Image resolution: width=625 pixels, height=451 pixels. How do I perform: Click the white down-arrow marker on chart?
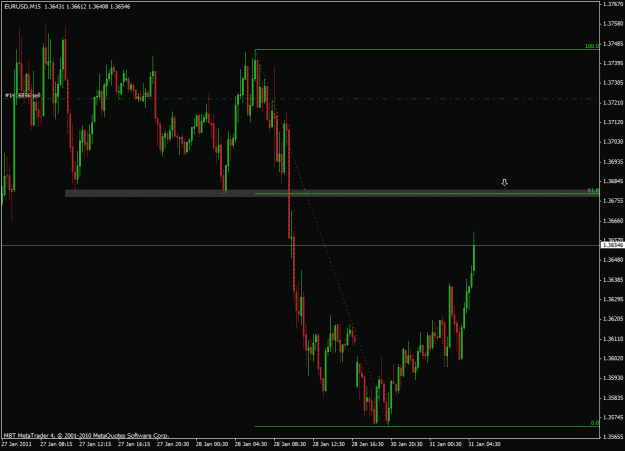click(x=504, y=183)
